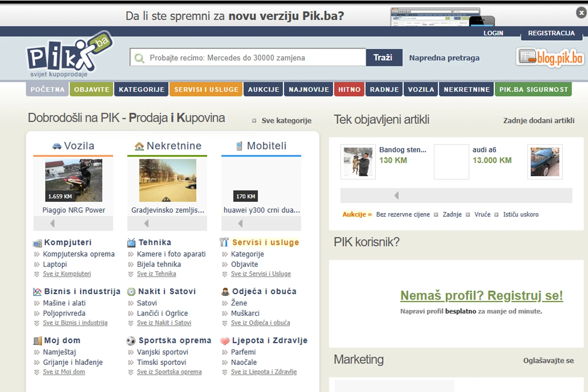588x392 pixels.
Task: Open the NEKRETNINE tab
Action: 467,89
